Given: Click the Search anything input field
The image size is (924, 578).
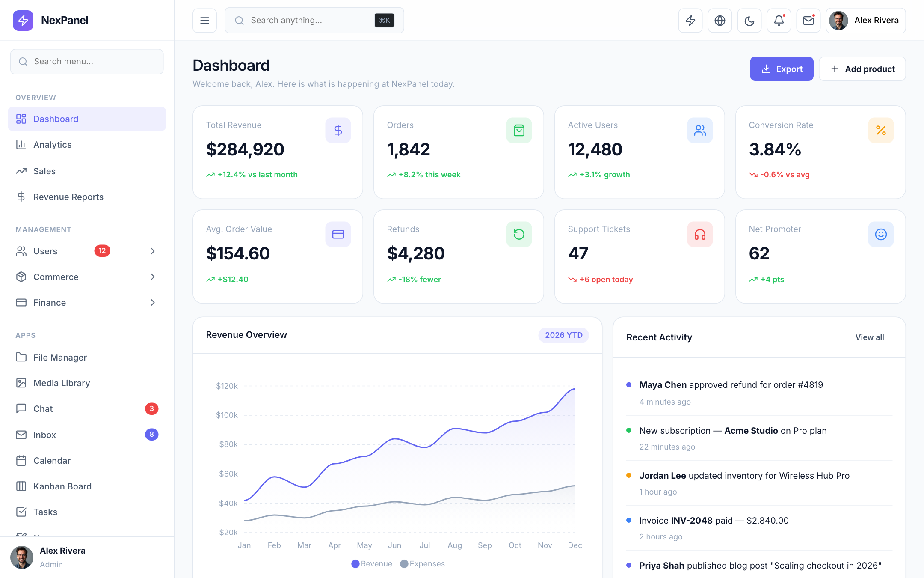Looking at the screenshot, I should pos(314,20).
